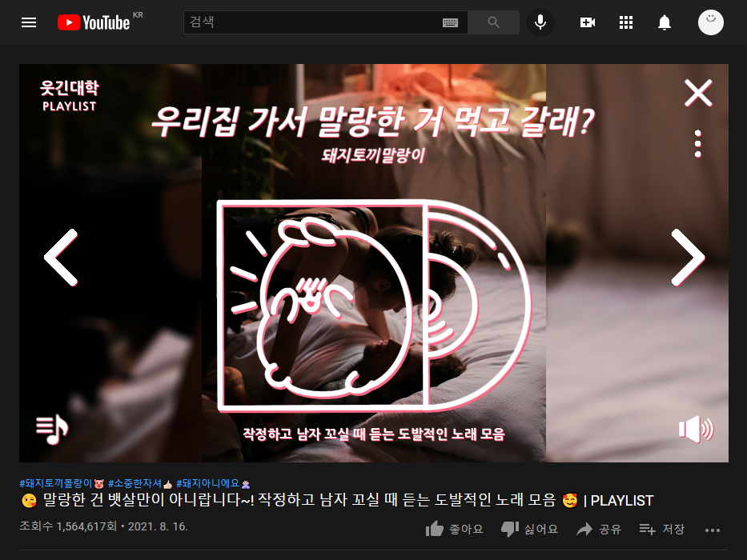
Task: Open the notifications bell
Action: tap(664, 22)
